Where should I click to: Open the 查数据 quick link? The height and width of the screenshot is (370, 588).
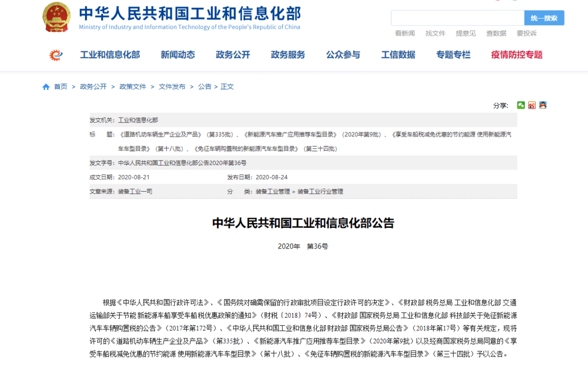496,33
